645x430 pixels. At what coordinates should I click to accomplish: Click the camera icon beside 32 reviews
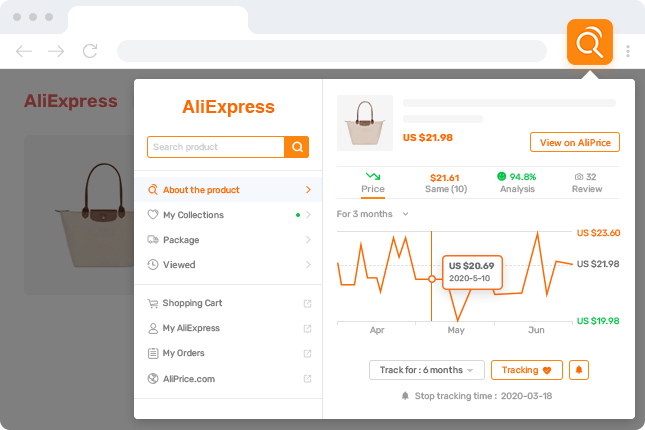tap(579, 177)
